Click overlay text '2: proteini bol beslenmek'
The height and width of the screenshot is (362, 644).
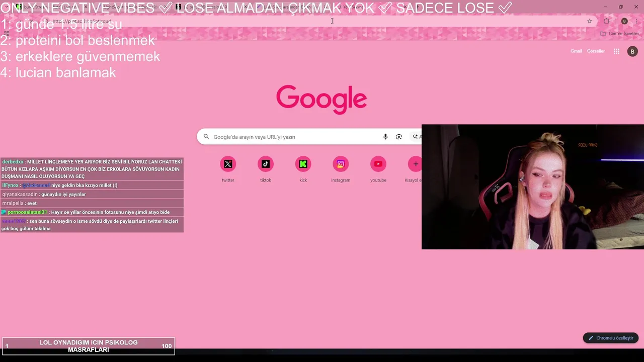point(77,40)
